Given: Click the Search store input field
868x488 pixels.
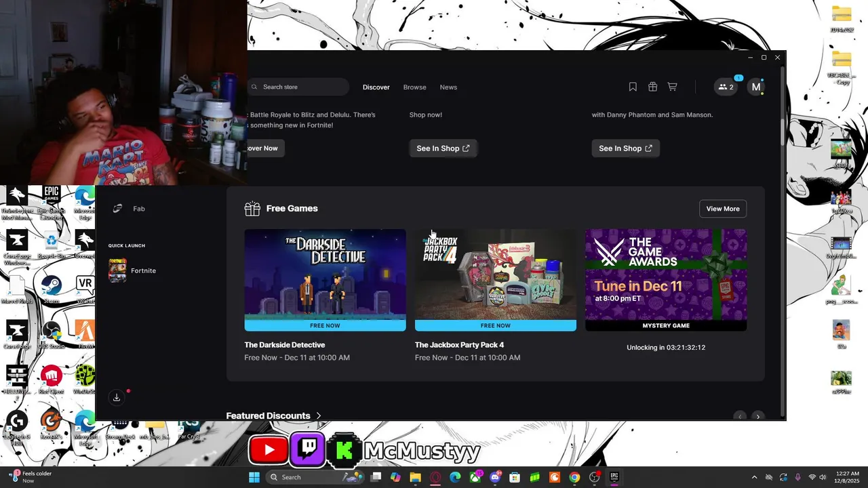Looking at the screenshot, I should pos(298,87).
